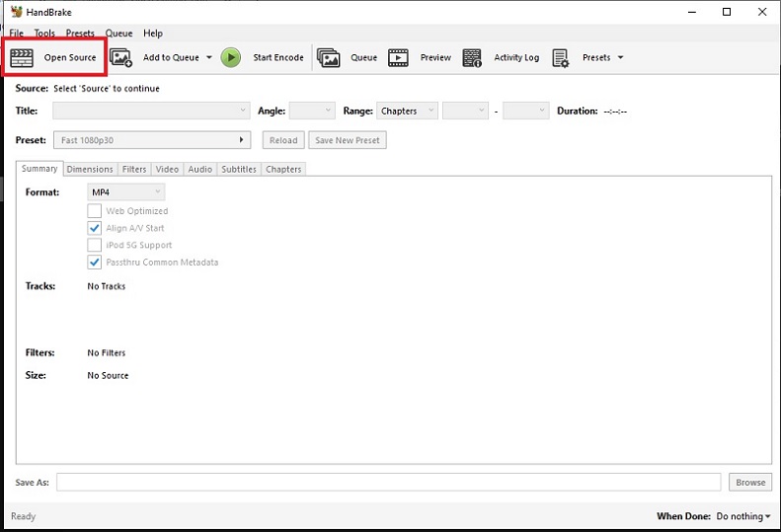Switch to the Video tab
This screenshot has height=532, width=781.
tap(167, 169)
